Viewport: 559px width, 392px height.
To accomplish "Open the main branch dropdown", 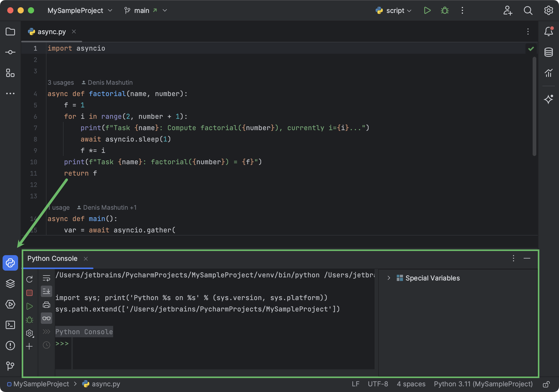I will tap(146, 11).
